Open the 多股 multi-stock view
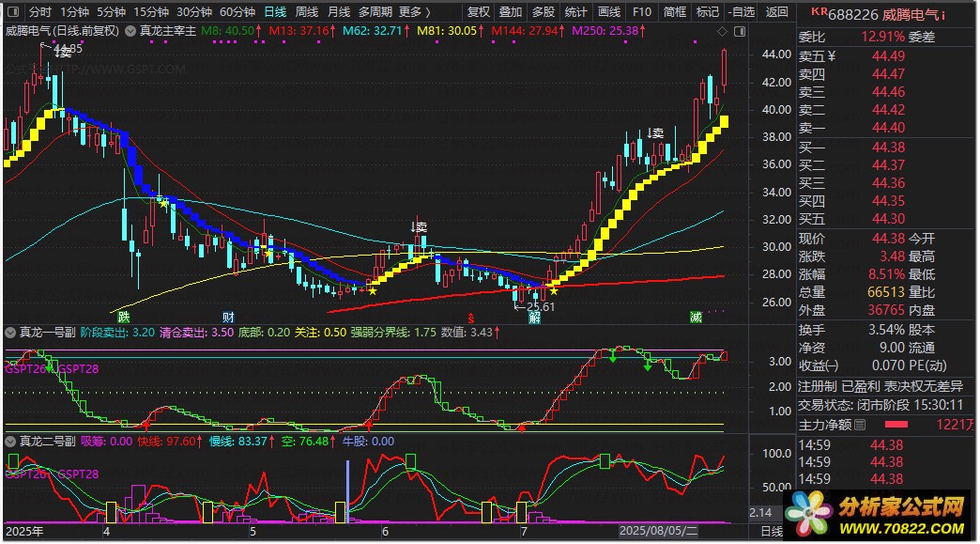Screen dimensions: 980x544 point(543,12)
